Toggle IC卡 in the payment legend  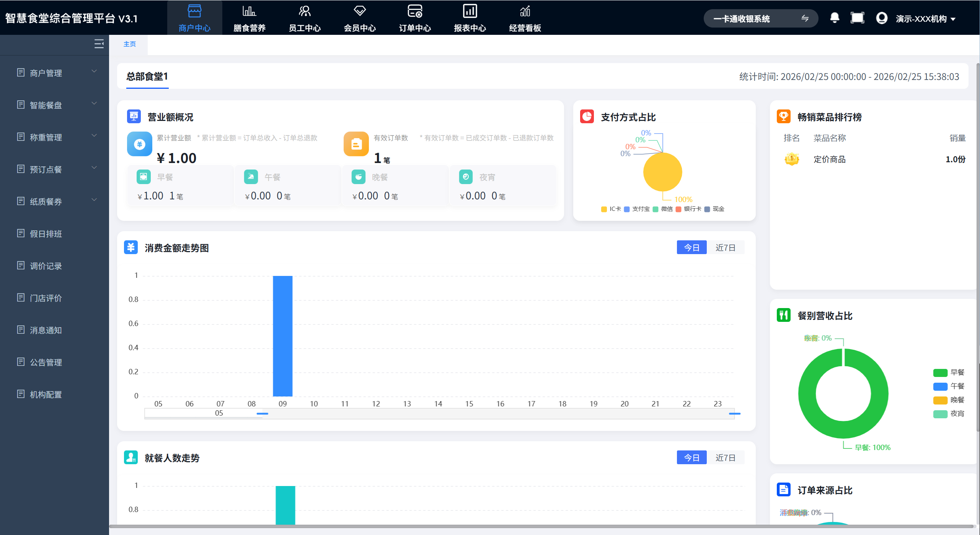click(x=611, y=209)
